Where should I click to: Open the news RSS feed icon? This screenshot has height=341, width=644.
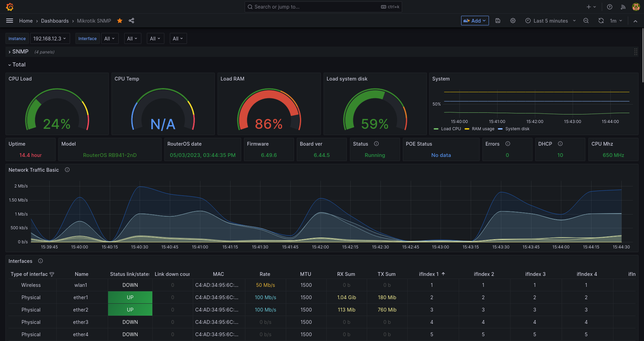623,7
